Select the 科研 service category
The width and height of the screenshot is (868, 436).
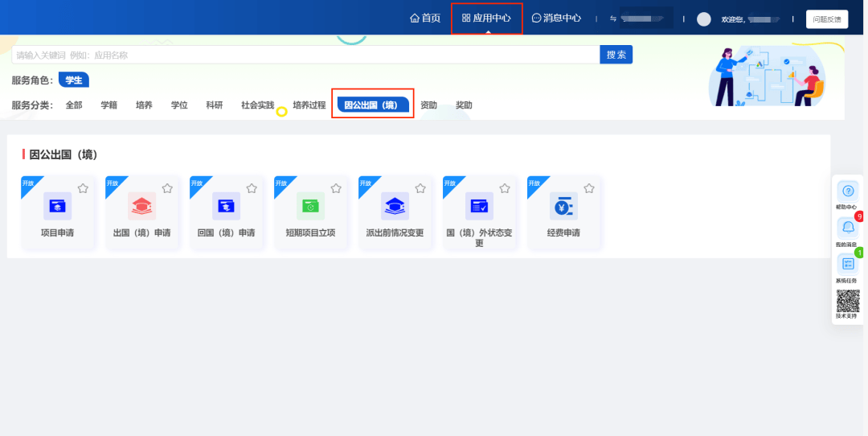(215, 105)
